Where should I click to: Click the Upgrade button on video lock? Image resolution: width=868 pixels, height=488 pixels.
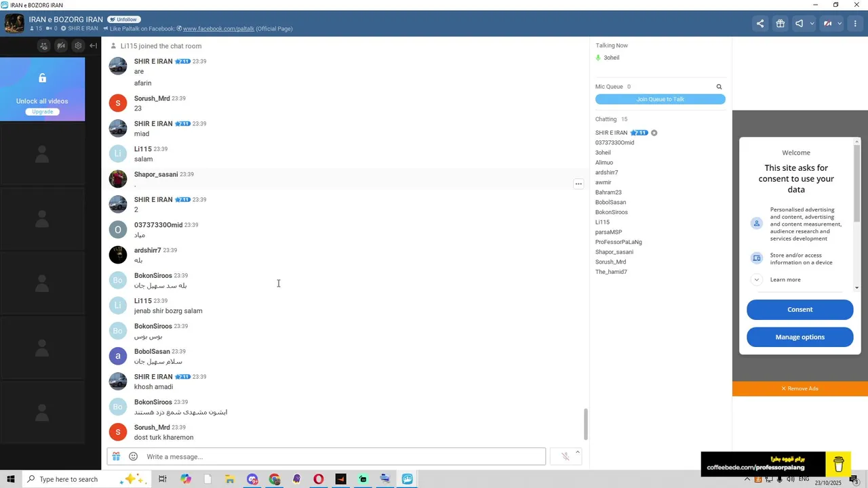pos(42,112)
